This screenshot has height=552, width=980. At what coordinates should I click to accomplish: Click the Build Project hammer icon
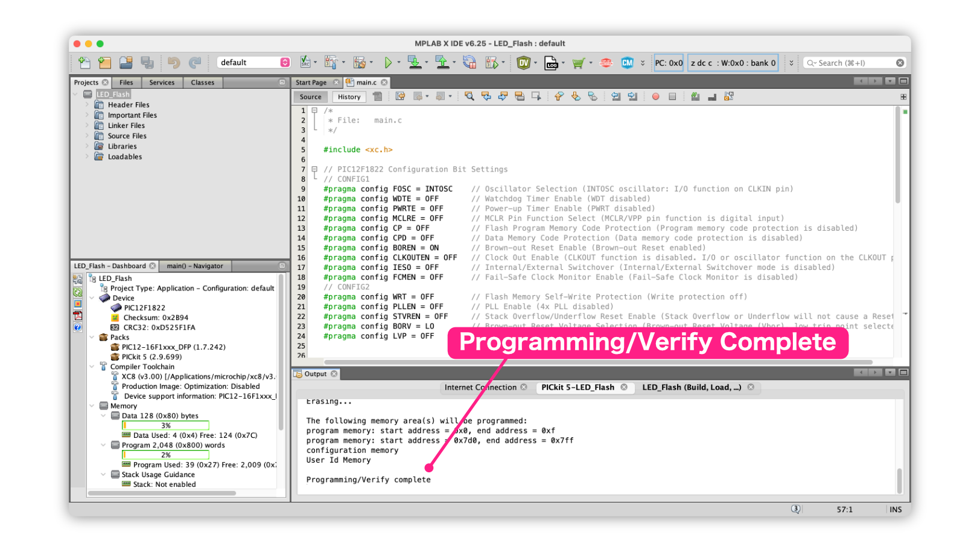(x=330, y=62)
